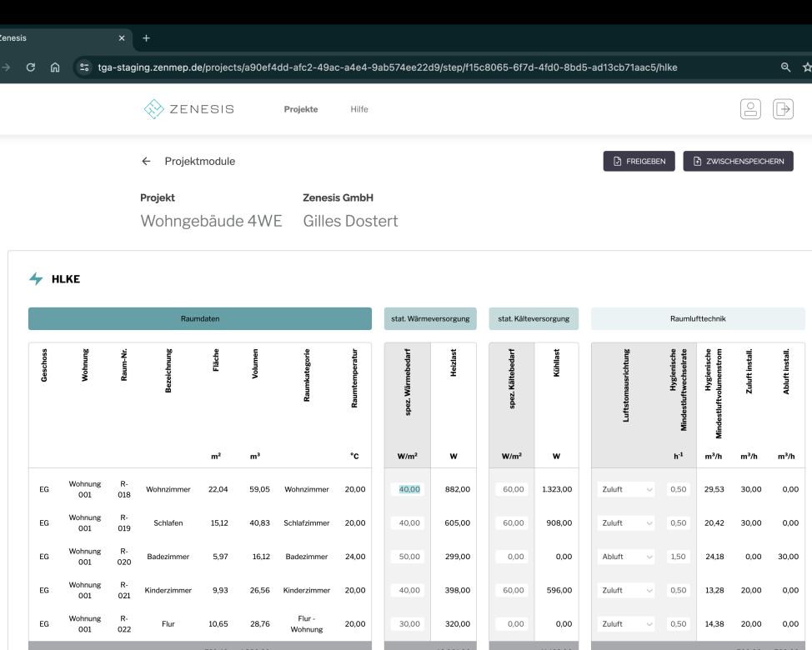Screen dimensions: 812x650
Task: Open Luftstromausrichtung dropdown for Flur row
Action: tap(627, 623)
